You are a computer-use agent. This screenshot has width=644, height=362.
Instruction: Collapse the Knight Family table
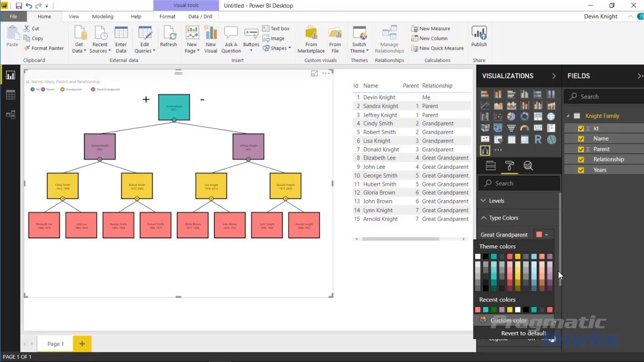[x=569, y=116]
